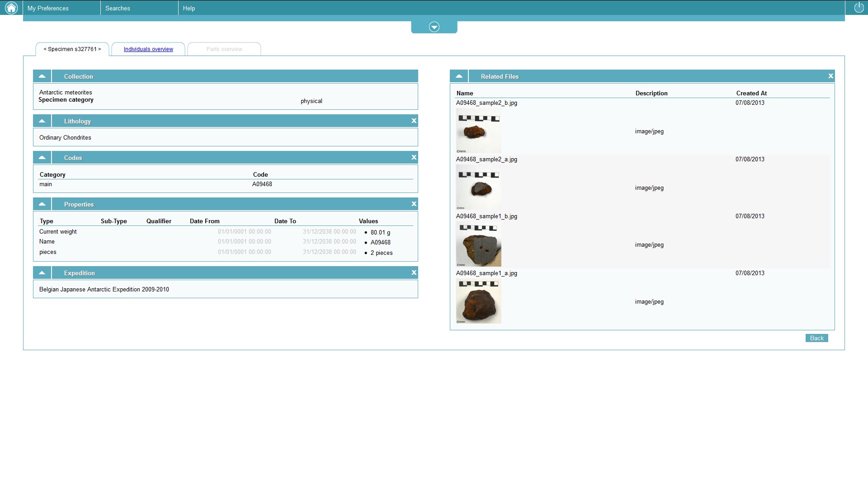Screen dimensions: 868x488
Task: Collapse the Lithology section
Action: 42,121
